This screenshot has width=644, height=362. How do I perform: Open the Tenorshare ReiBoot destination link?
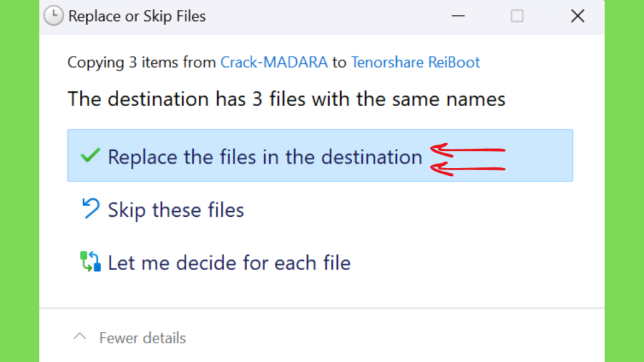[415, 62]
